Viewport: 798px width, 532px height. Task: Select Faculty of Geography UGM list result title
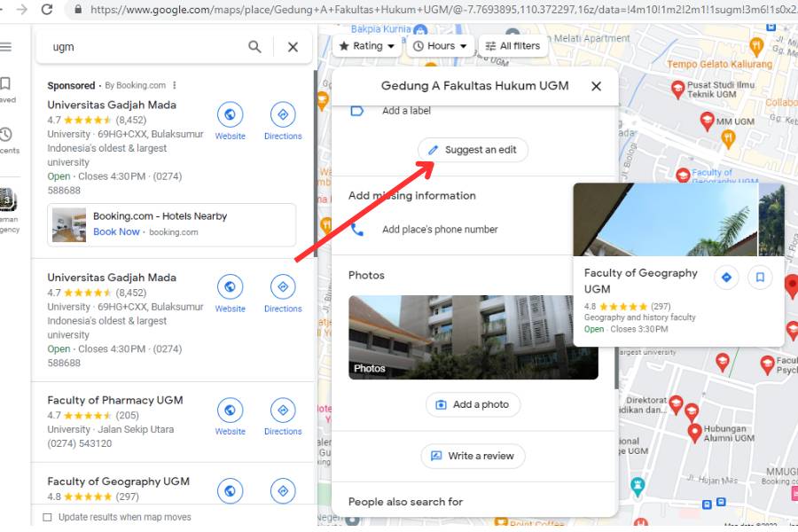118,481
